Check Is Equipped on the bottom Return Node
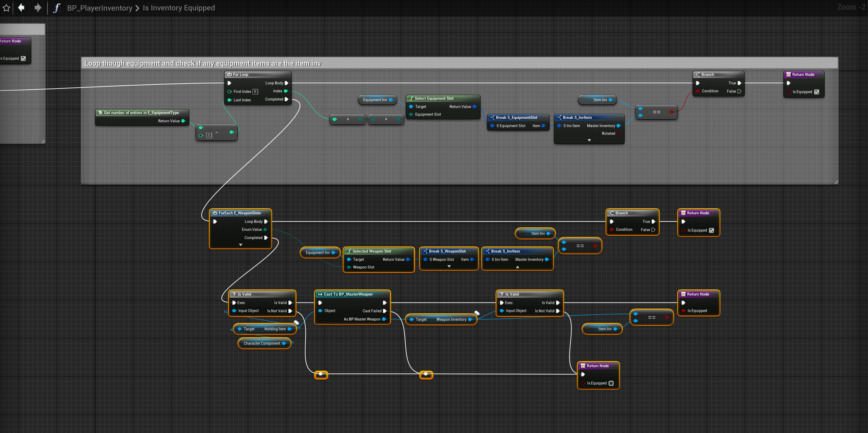The width and height of the screenshot is (868, 433). [x=611, y=383]
